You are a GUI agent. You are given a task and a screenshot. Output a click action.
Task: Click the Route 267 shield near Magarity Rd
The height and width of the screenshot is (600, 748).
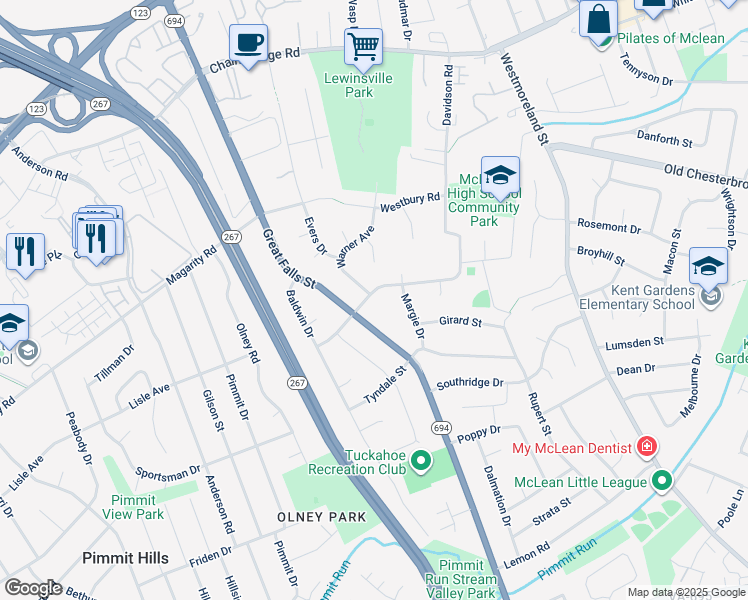pyautogui.click(x=231, y=237)
